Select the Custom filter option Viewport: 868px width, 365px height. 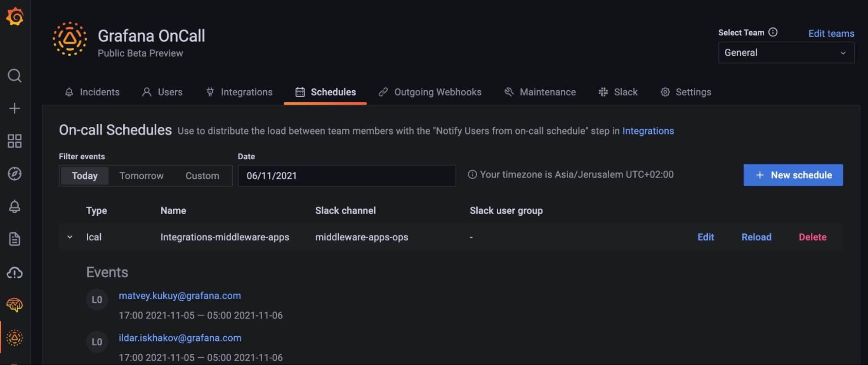[202, 176]
